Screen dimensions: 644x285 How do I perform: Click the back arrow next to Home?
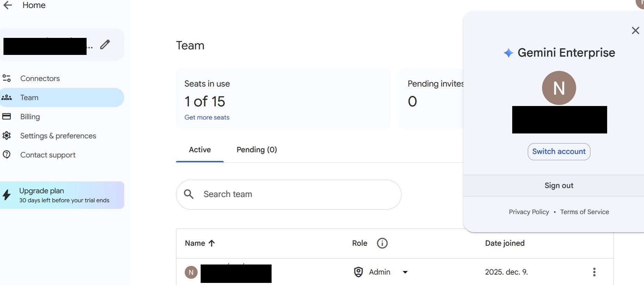(8, 5)
